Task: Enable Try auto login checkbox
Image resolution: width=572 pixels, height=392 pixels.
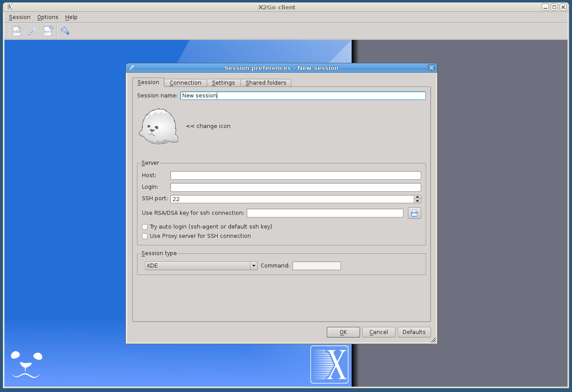Action: coord(145,227)
